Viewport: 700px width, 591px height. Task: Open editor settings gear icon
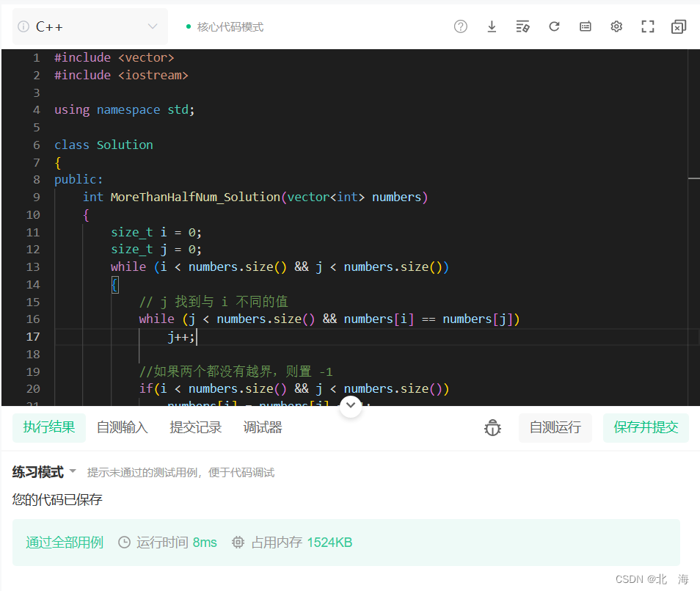(616, 27)
